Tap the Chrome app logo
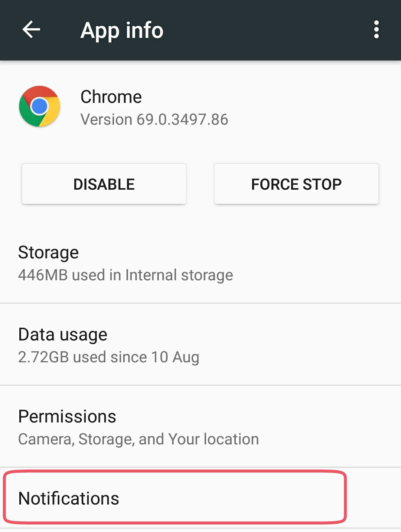This screenshot has height=532, width=401. pyautogui.click(x=40, y=107)
